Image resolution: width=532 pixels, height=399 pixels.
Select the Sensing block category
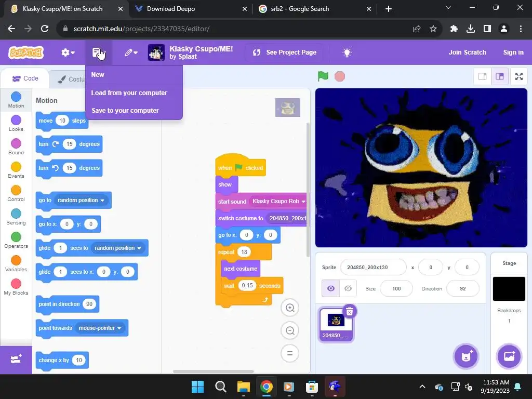click(16, 217)
